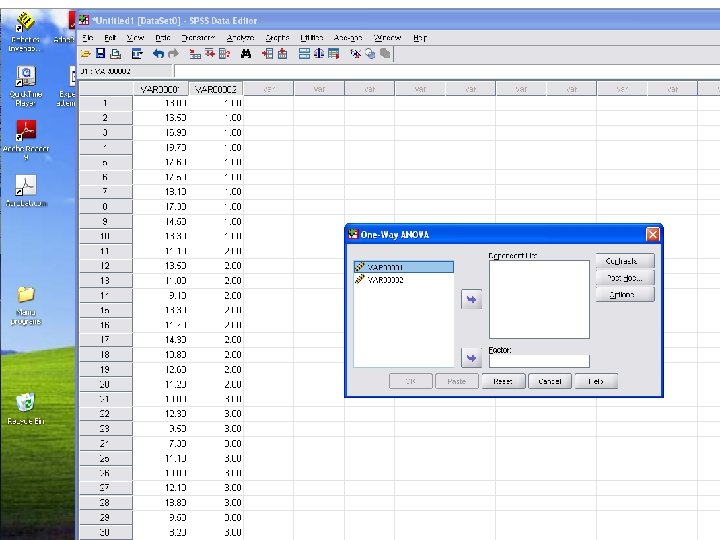Viewport: 720px width, 540px height.
Task: Select the VAR00001 column header
Action: tap(160, 89)
